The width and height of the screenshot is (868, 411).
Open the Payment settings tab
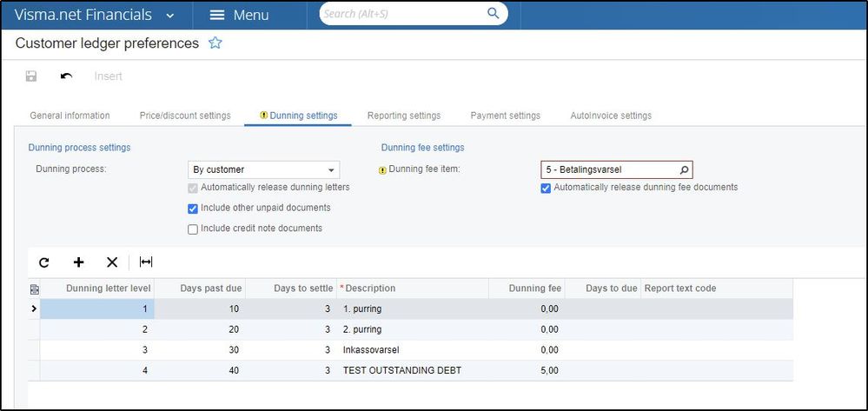505,116
